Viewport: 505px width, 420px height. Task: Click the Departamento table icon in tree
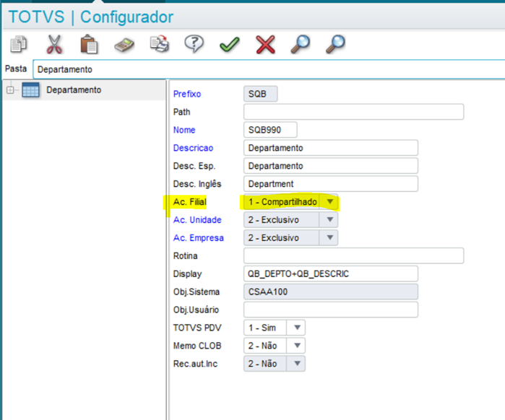pos(30,89)
